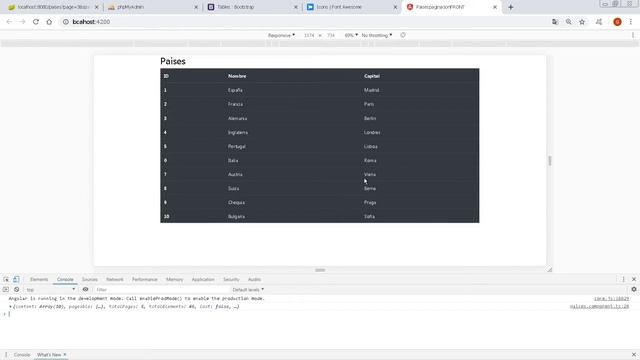
Task: Open DevTools customize three-dot menu
Action: [x=623, y=279]
